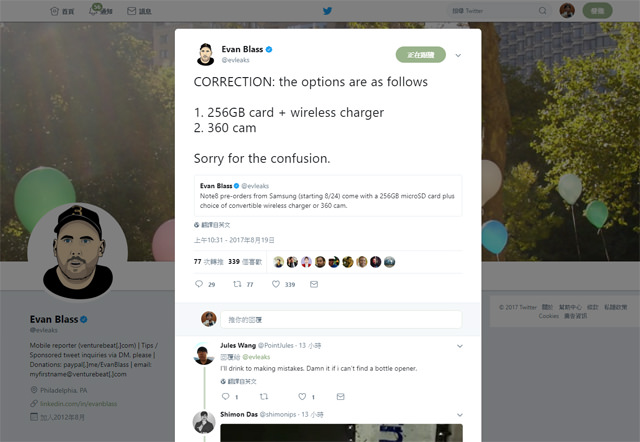Go to the Home tab in navigation
The height and width of the screenshot is (442, 640).
(61, 11)
